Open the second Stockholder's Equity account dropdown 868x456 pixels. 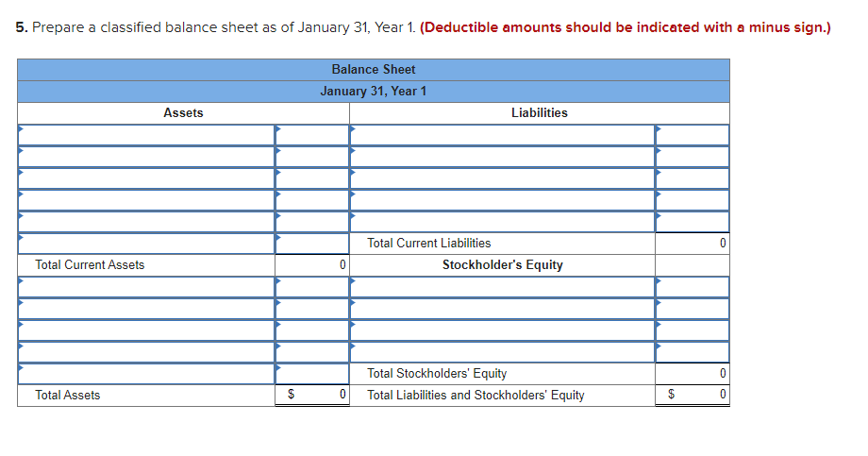pos(502,309)
